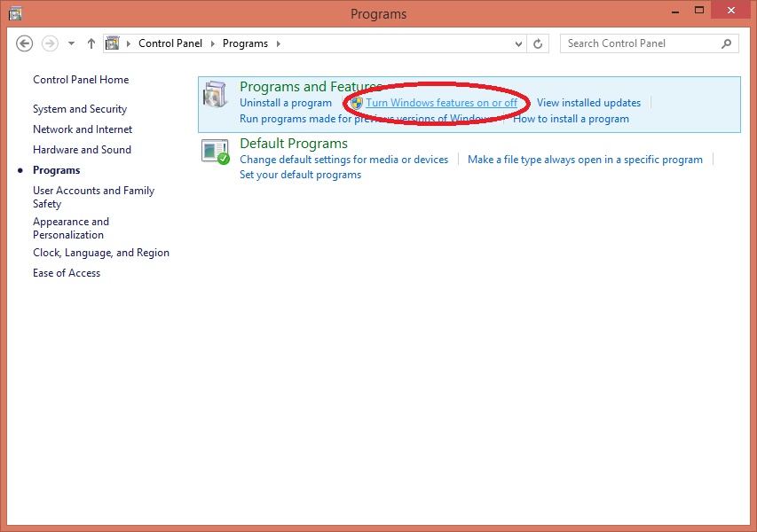Expand the chevron before Control Panel breadcrumb
Viewport: 757px width, 532px height.
point(129,44)
